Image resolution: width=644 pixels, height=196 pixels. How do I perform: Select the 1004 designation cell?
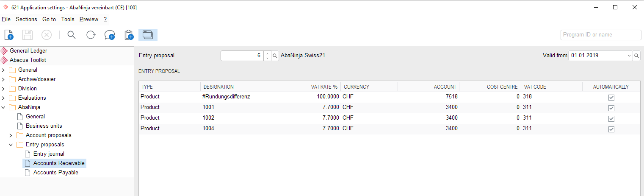tap(242, 129)
